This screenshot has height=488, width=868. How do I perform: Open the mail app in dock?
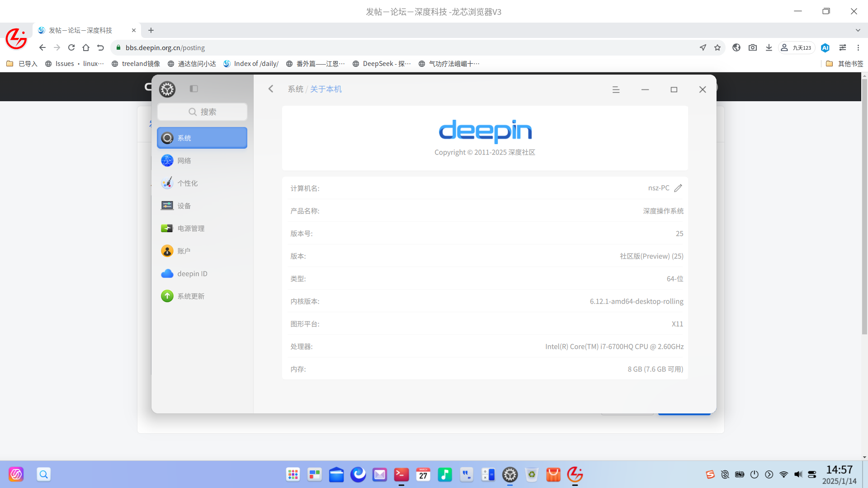pyautogui.click(x=380, y=474)
